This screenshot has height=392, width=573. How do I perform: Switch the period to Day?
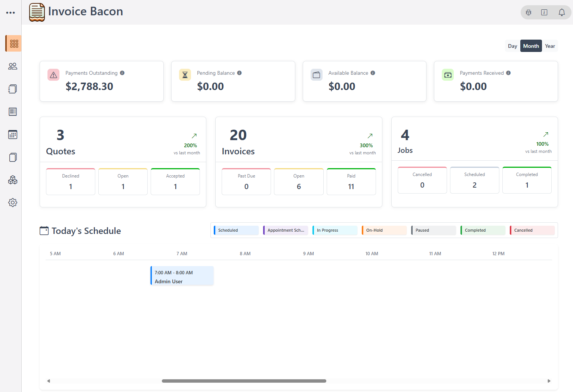512,46
